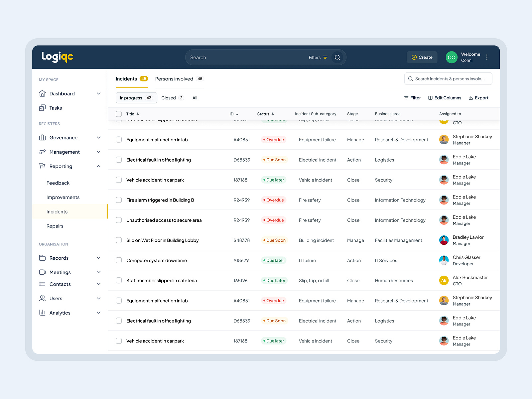Sort by ID column arrow
532x399 pixels.
point(237,114)
